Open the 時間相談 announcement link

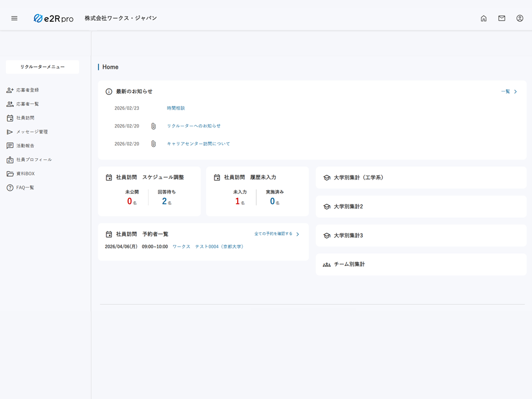coord(176,108)
